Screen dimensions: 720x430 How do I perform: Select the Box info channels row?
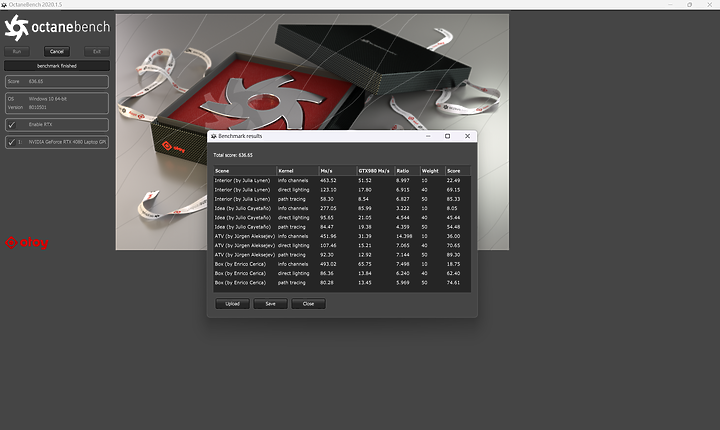(x=342, y=264)
